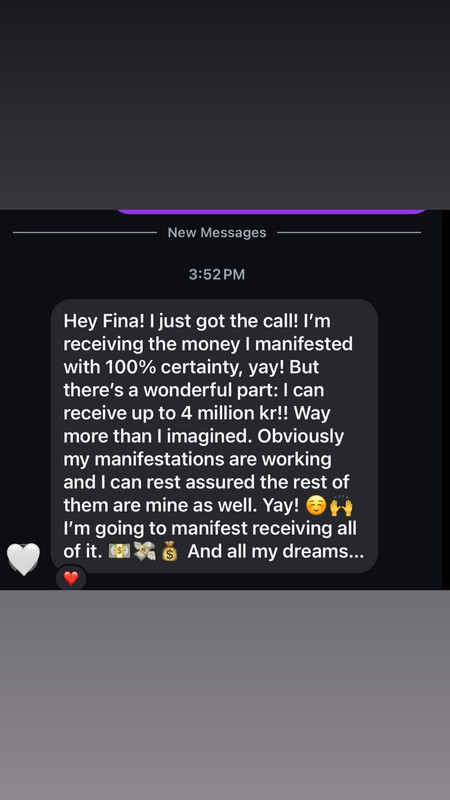Open the message starting "Hey Fina!"
This screenshot has width=450, height=800.
tap(214, 436)
